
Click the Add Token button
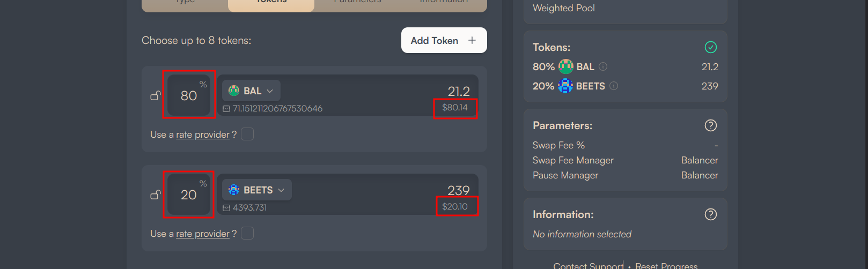click(444, 40)
